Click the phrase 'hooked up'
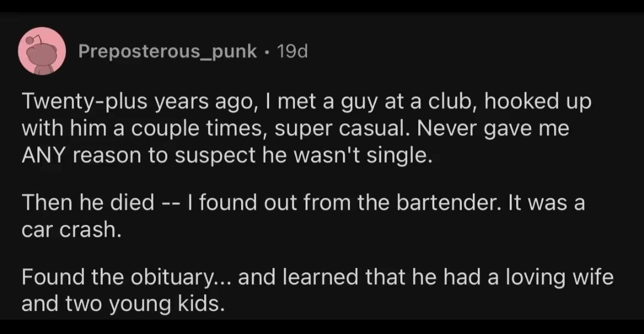Screen dimensions: 644x334 538,102
